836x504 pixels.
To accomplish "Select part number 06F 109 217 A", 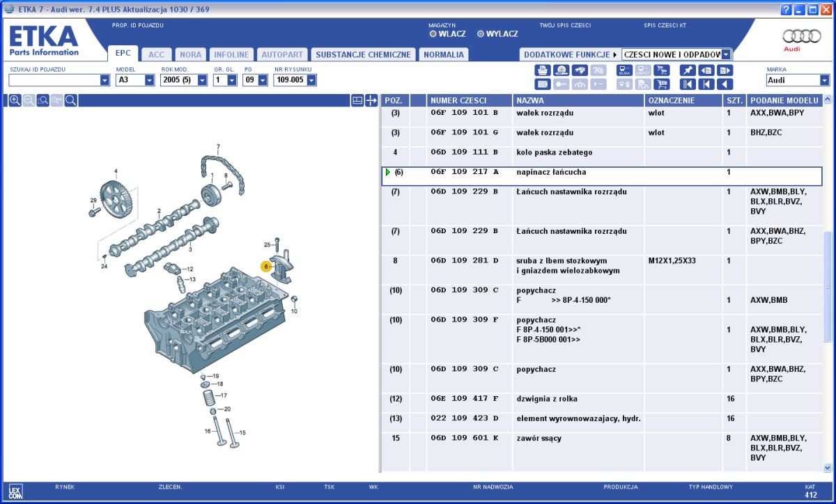I will coord(465,172).
